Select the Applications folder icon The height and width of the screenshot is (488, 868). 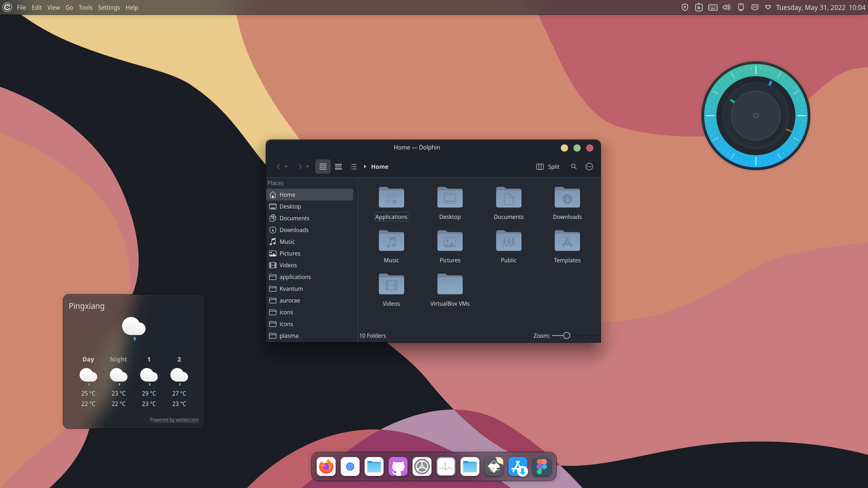[392, 197]
